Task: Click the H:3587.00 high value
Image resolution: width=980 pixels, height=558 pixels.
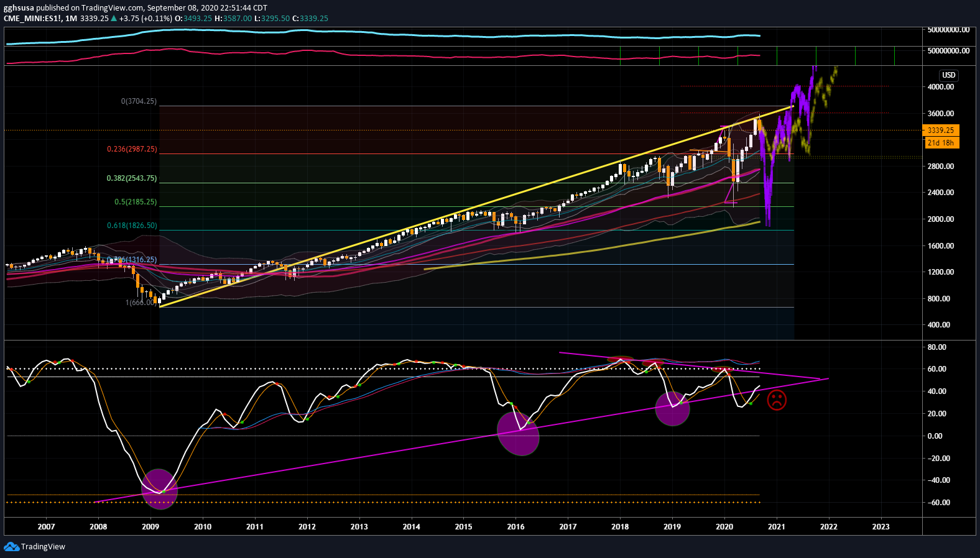Action: point(233,19)
